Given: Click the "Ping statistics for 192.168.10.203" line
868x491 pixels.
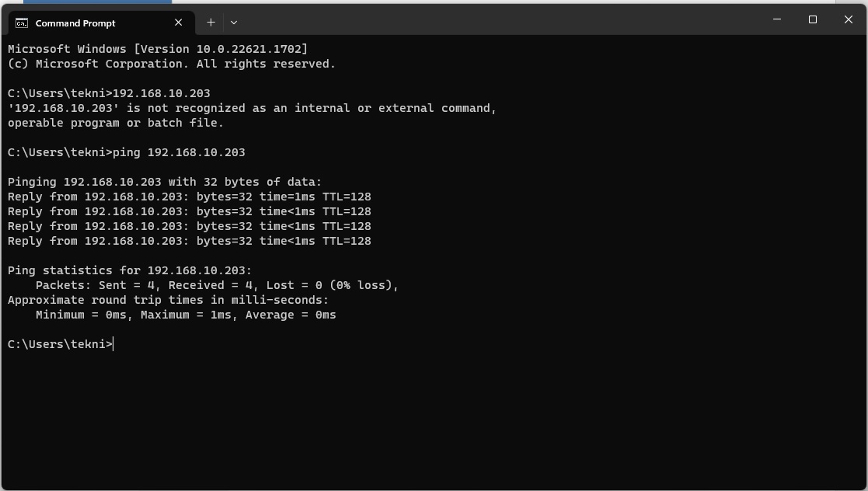Looking at the screenshot, I should (x=130, y=270).
